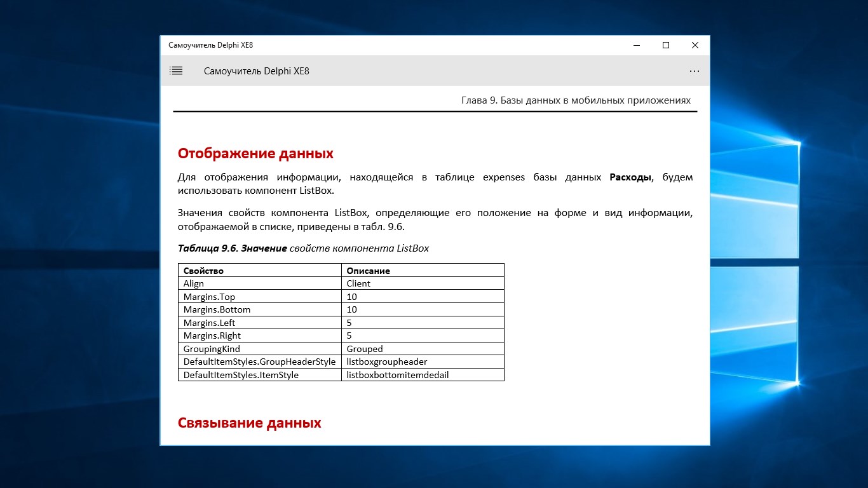Select the Grouped value cell
Viewport: 868px width, 488px height.
click(x=423, y=349)
